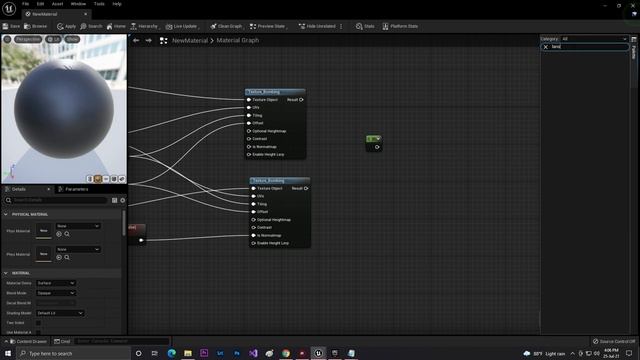The height and width of the screenshot is (360, 640).
Task: Click the Save toolbar button
Action: point(11,26)
